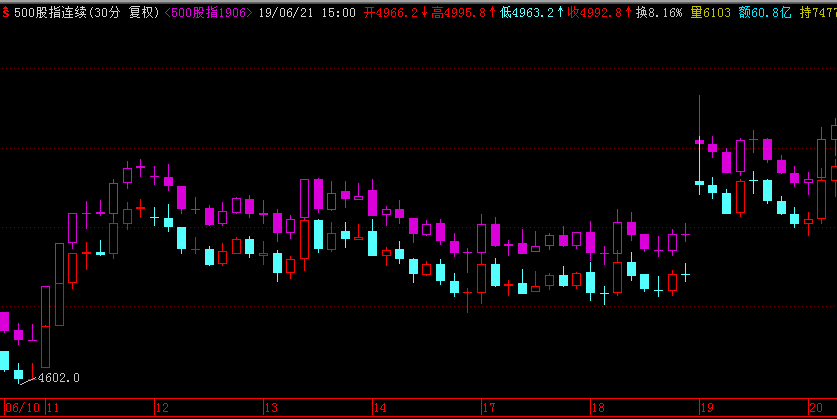Click the high price 高4995.8
The image size is (837, 419).
(459, 13)
